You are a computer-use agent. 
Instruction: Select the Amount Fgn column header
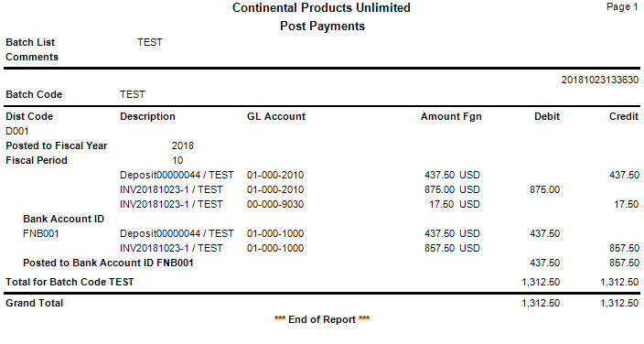pyautogui.click(x=451, y=116)
